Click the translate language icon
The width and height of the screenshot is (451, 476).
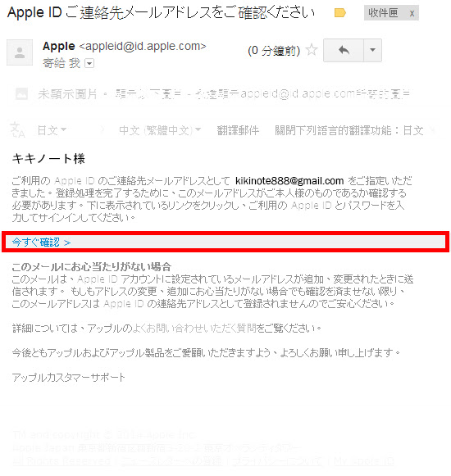click(x=17, y=130)
